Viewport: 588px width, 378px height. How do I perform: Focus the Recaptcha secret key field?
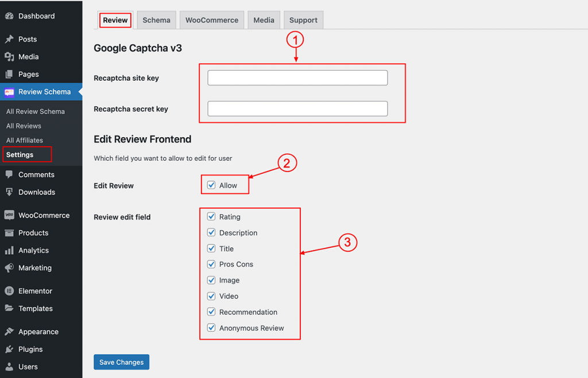tap(298, 108)
